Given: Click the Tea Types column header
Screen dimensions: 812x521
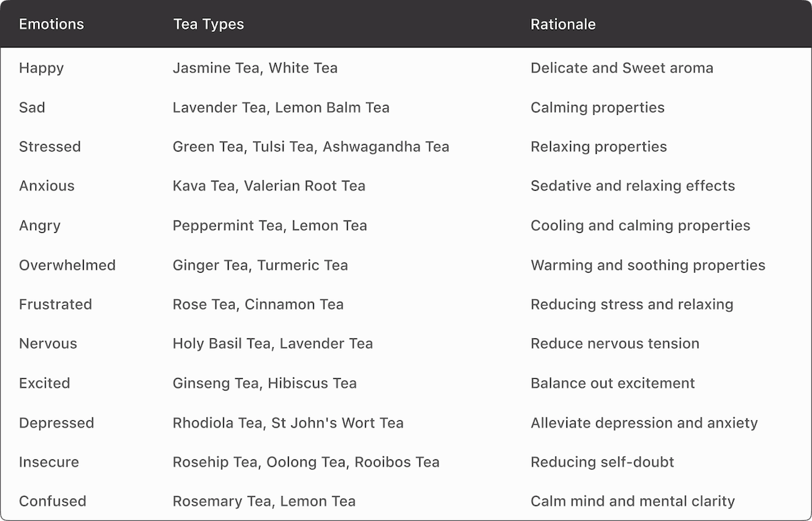Looking at the screenshot, I should (x=208, y=24).
